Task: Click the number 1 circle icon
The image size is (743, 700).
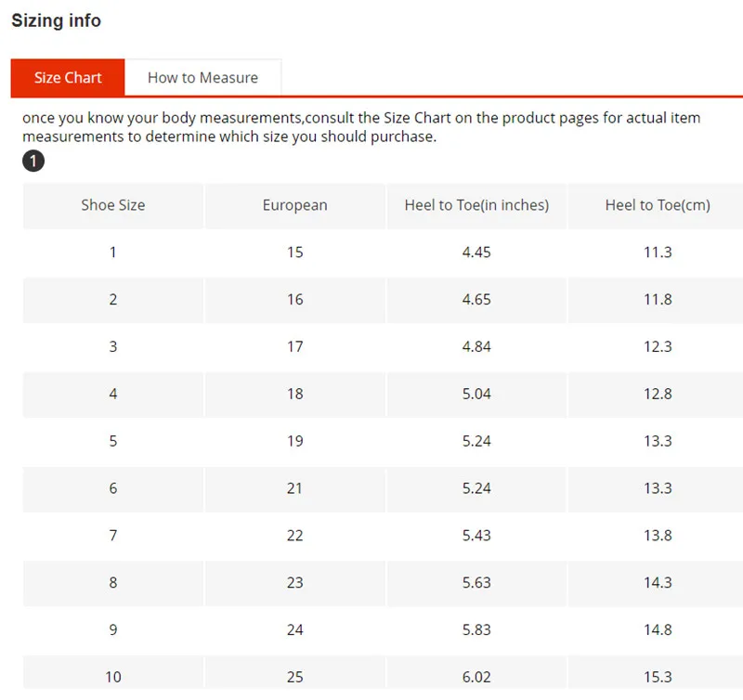Action: click(x=33, y=162)
